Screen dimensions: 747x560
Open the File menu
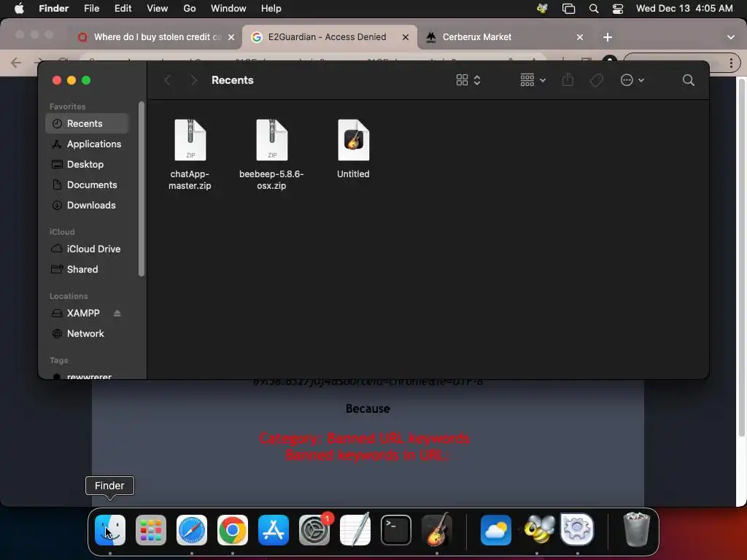pos(91,8)
